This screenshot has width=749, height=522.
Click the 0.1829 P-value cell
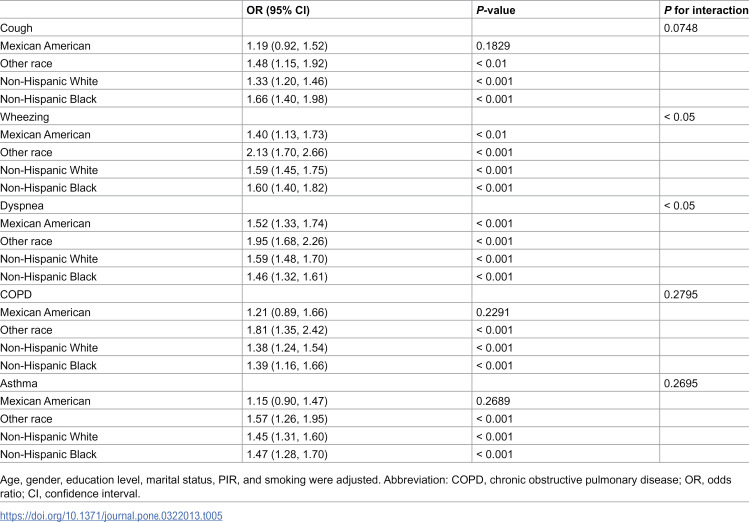(x=493, y=46)
